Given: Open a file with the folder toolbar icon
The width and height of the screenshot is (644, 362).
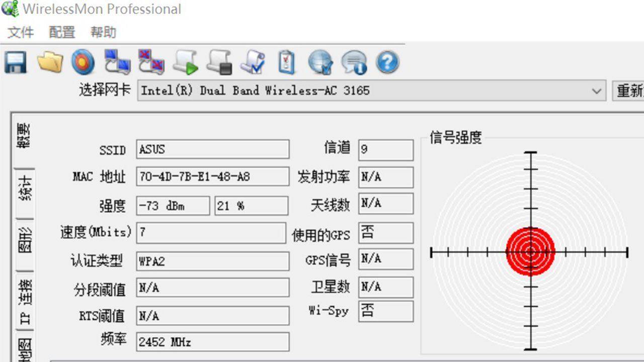Looking at the screenshot, I should pyautogui.click(x=49, y=61).
